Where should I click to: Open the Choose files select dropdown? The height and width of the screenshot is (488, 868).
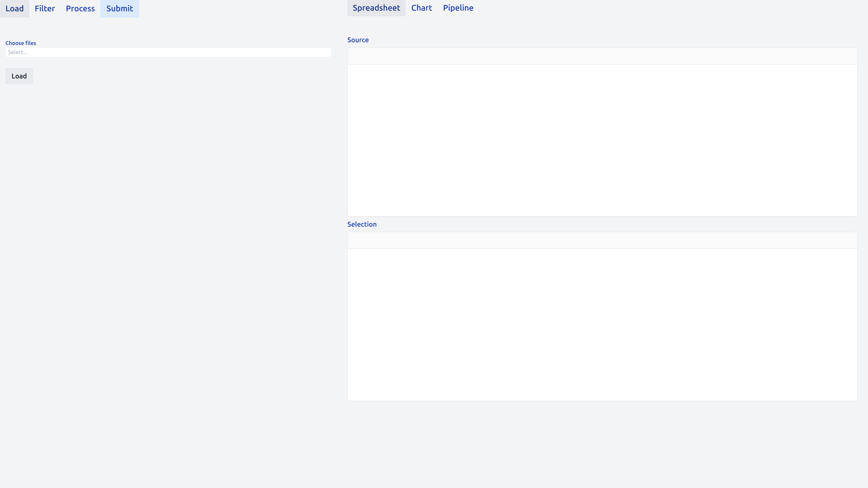point(168,52)
